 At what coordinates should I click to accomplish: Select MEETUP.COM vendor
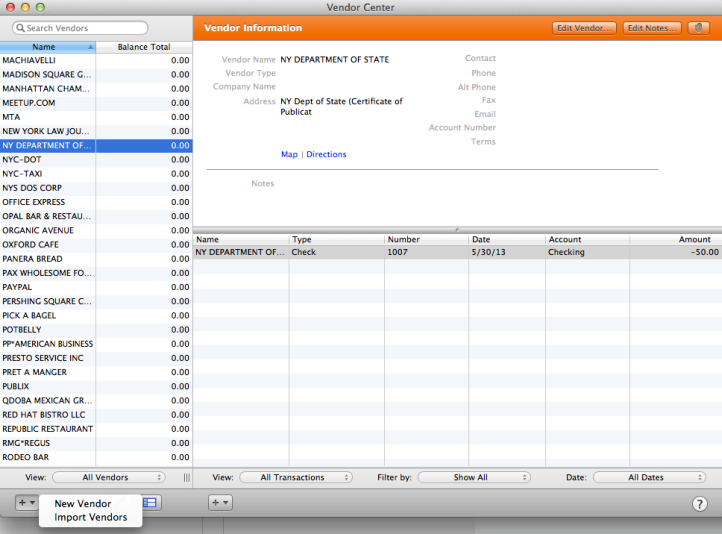(x=96, y=103)
